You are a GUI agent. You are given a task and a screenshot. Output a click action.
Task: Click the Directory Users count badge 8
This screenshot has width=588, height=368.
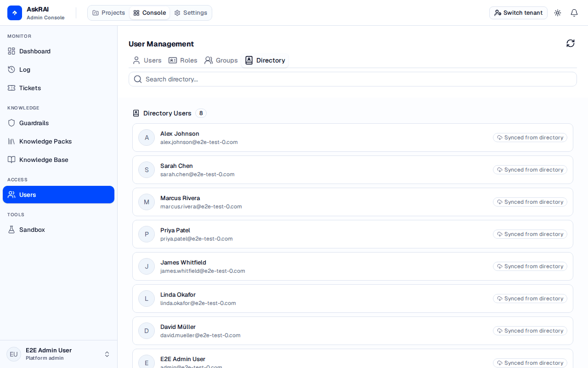click(x=201, y=113)
